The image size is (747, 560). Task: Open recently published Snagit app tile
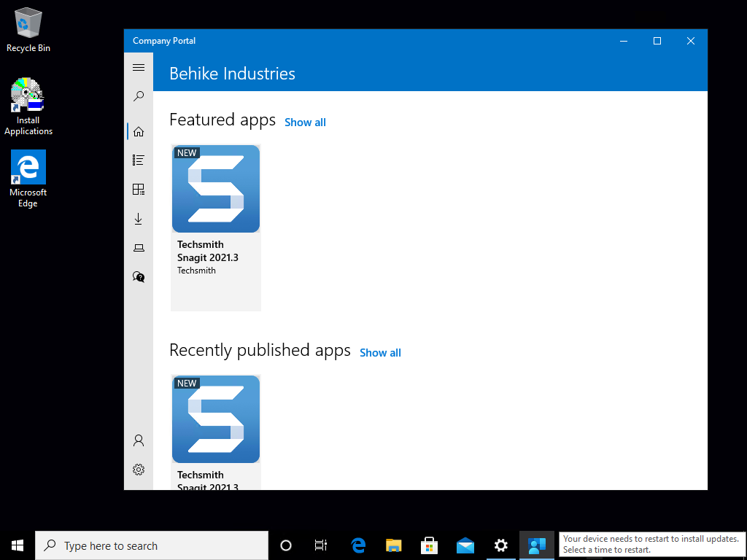pos(216,430)
